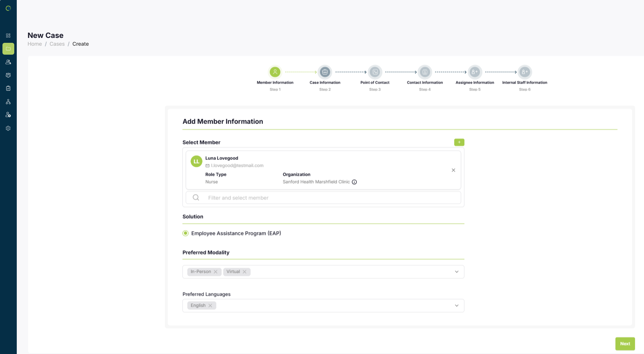
Task: Open the gear-cog icon below members icon
Action: [8, 75]
